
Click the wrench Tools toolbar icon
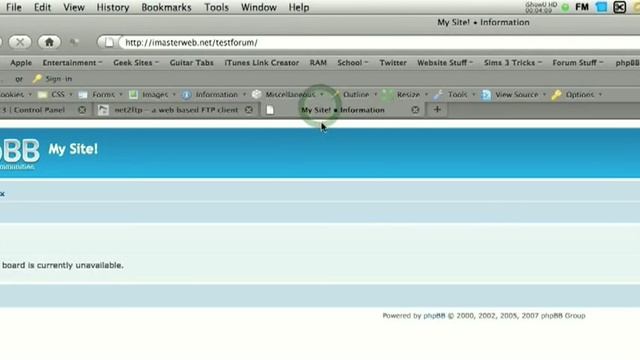[x=438, y=95]
